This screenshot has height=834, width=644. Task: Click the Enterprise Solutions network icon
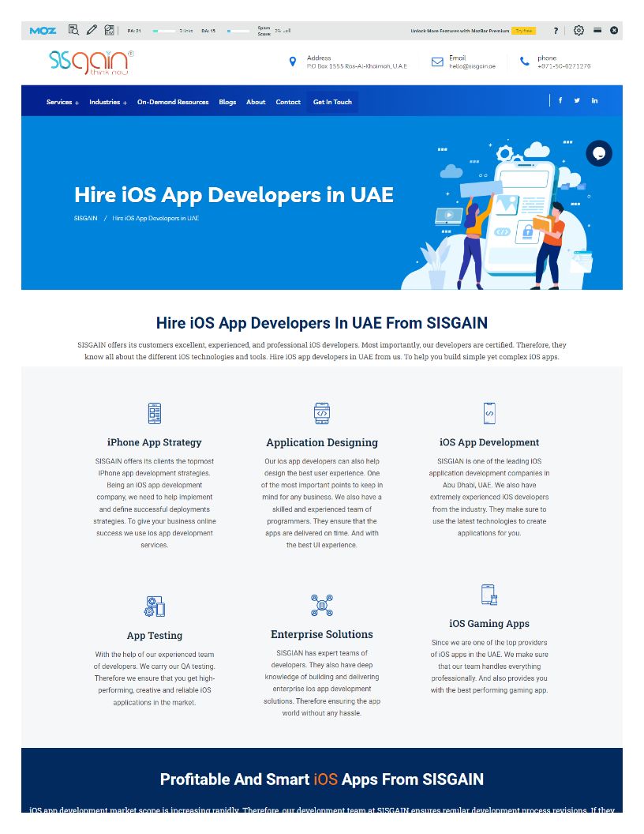(x=322, y=605)
